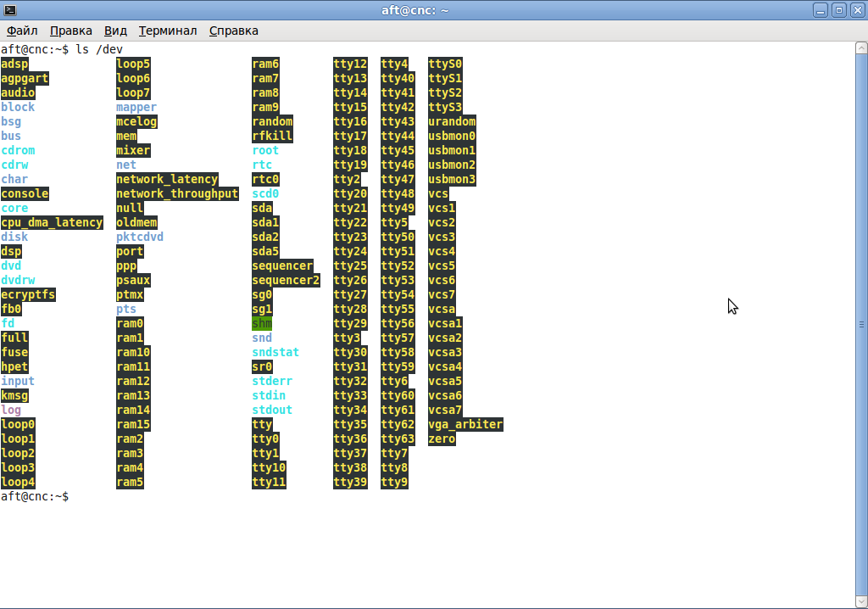
Task: Click the 'mcelog' entry
Action: [136, 121]
